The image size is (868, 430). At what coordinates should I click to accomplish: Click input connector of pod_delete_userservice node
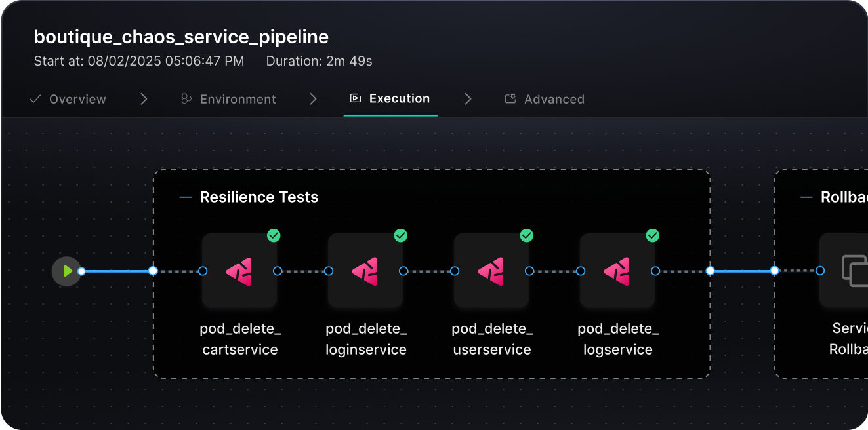click(x=455, y=271)
